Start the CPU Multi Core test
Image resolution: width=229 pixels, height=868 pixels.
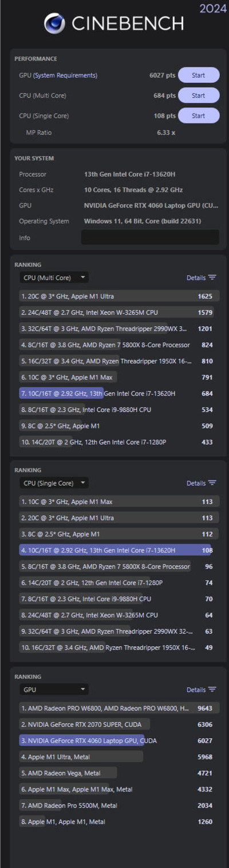coord(199,95)
